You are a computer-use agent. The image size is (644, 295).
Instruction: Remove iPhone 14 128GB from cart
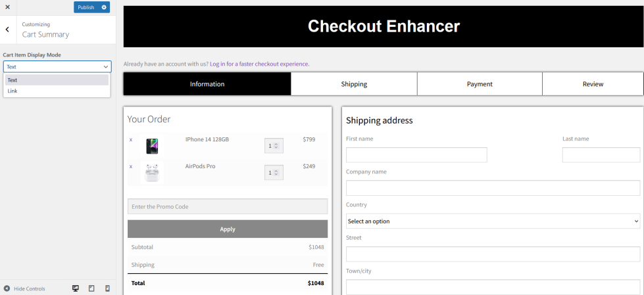(x=131, y=139)
